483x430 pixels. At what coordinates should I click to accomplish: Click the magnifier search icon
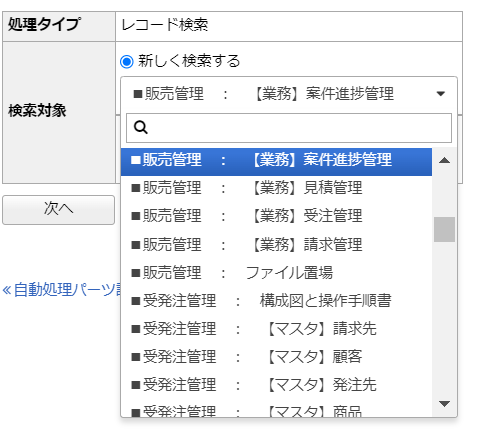point(140,127)
